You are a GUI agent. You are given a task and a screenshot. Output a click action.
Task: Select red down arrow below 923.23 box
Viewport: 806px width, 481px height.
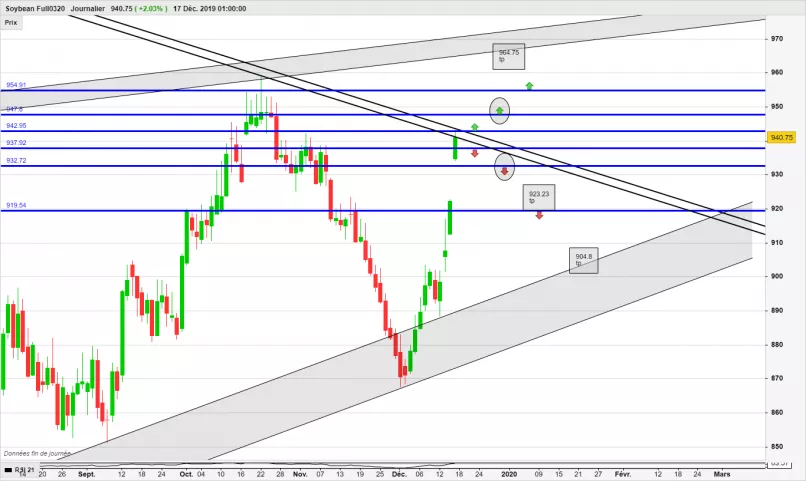point(539,216)
